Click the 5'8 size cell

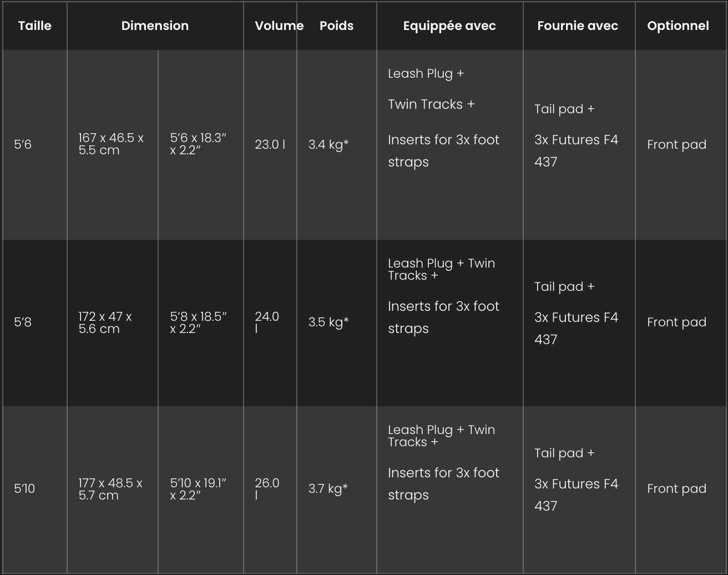point(23,322)
